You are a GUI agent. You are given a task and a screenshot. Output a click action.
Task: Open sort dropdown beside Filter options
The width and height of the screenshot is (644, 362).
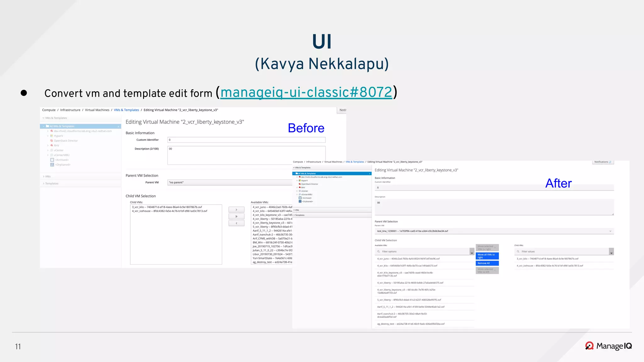click(472, 252)
